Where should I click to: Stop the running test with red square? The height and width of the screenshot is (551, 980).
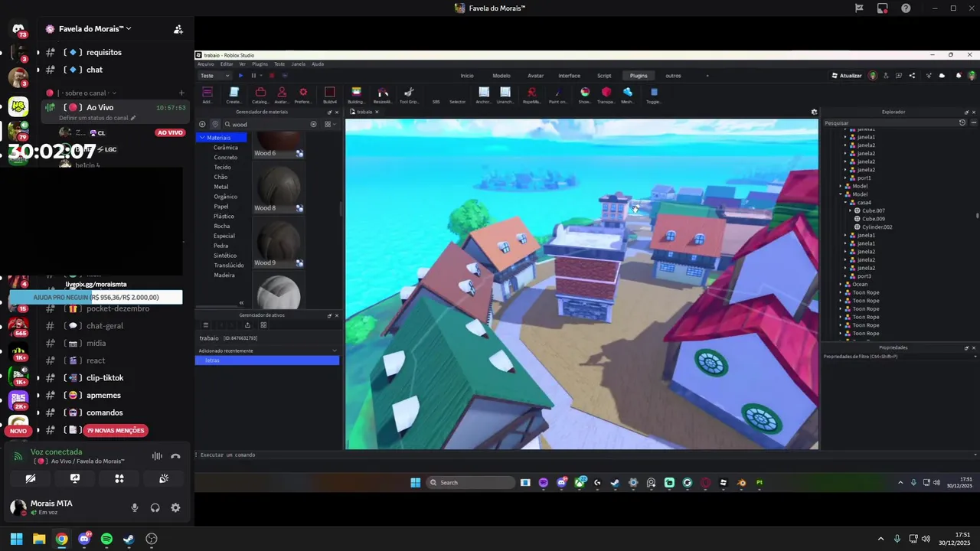271,76
